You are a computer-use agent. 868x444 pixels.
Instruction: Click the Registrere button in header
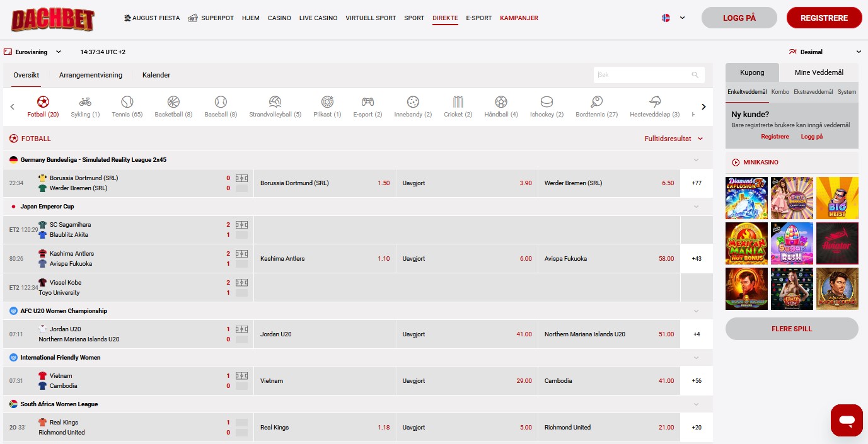(x=825, y=18)
